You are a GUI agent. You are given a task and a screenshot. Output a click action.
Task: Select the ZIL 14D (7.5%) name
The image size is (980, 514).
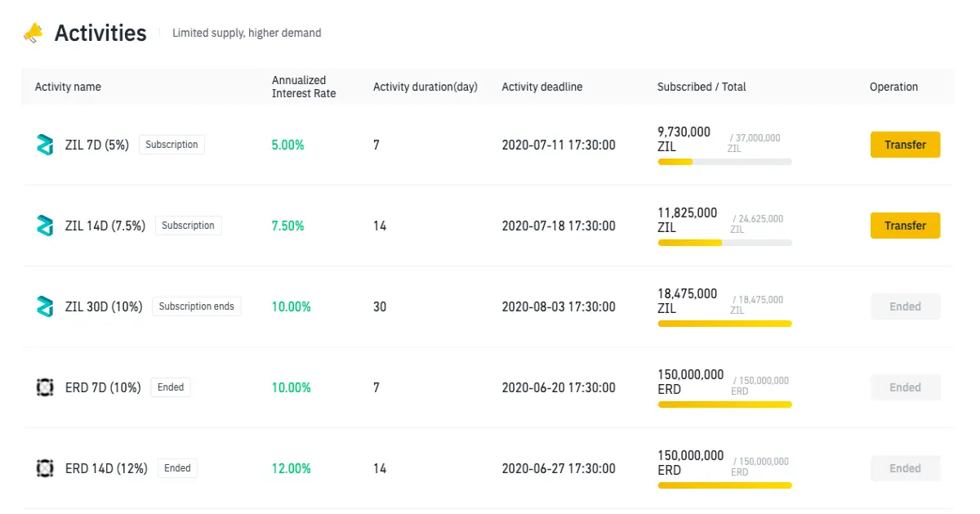click(x=105, y=226)
